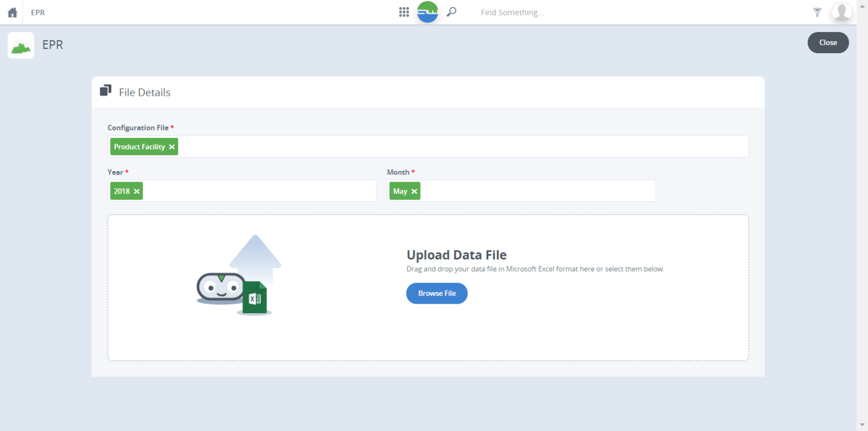This screenshot has width=868, height=431.
Task: Click the scrollbar down arrow
Action: coord(862,425)
